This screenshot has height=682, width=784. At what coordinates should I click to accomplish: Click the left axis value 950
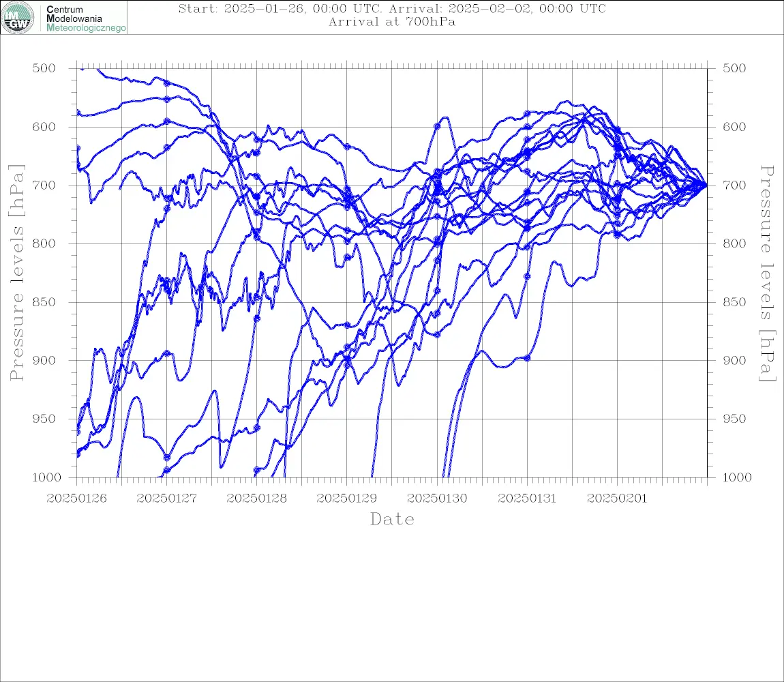point(44,418)
